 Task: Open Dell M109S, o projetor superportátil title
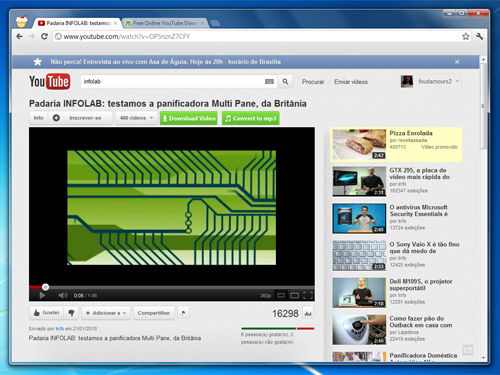click(x=421, y=285)
